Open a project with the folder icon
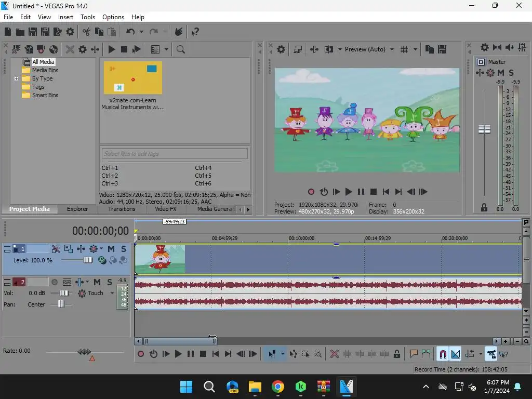Screen dimensions: 532x399 tap(20, 32)
